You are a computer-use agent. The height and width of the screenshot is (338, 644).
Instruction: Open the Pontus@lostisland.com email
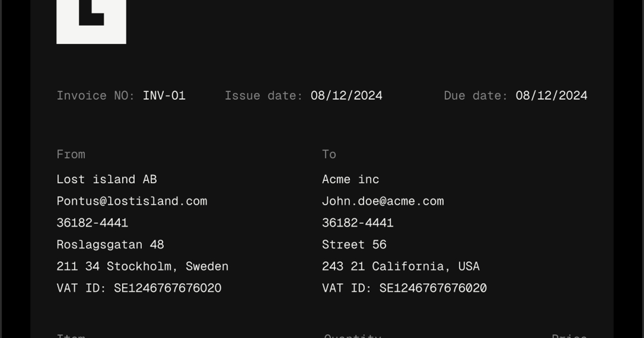coord(132,201)
